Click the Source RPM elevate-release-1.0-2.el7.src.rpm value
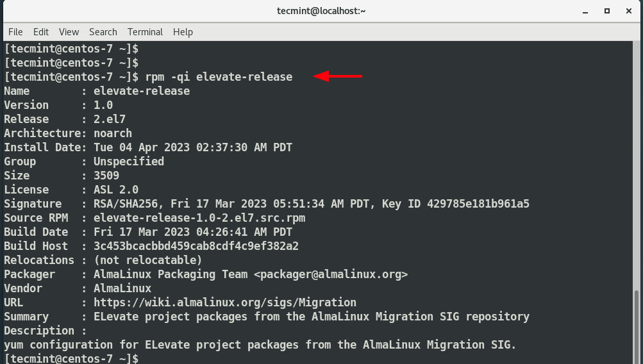The image size is (643, 364). coord(199,218)
